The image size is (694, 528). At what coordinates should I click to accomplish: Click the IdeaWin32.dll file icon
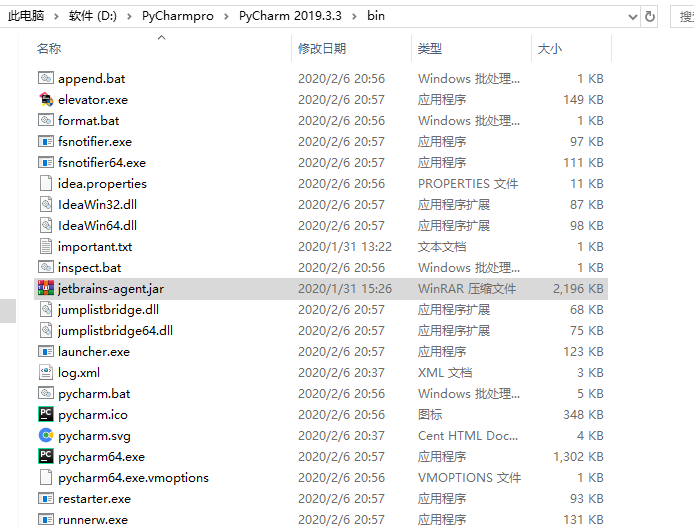pyautogui.click(x=46, y=204)
